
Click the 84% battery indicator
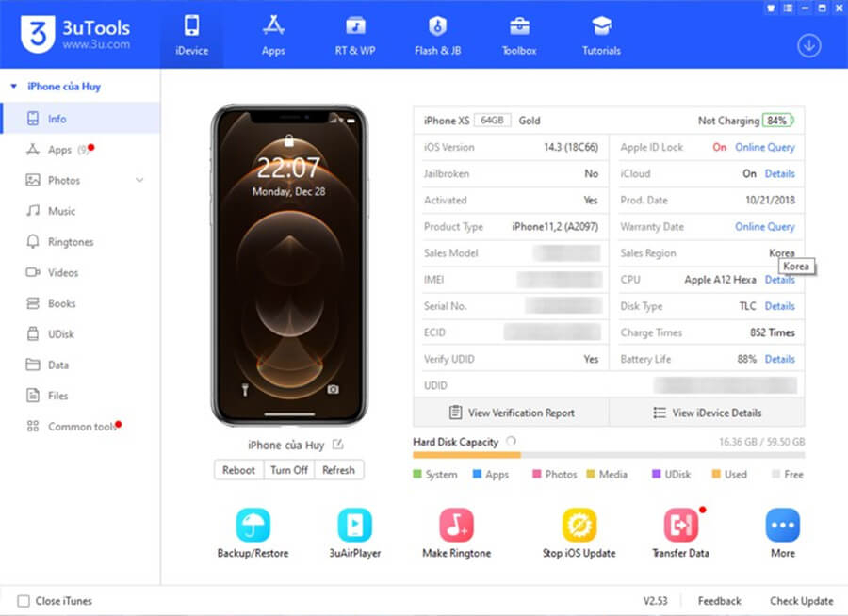pyautogui.click(x=777, y=120)
